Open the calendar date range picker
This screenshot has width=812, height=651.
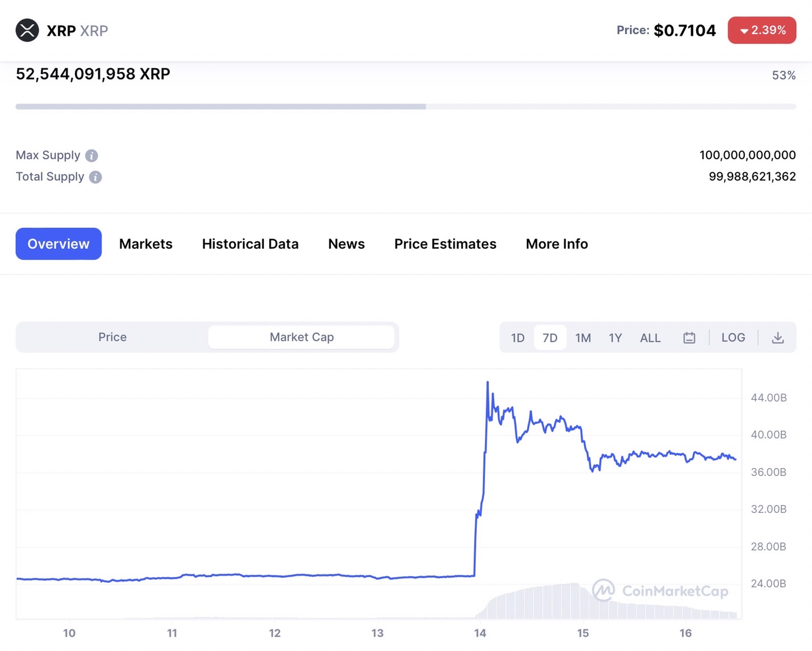(689, 337)
